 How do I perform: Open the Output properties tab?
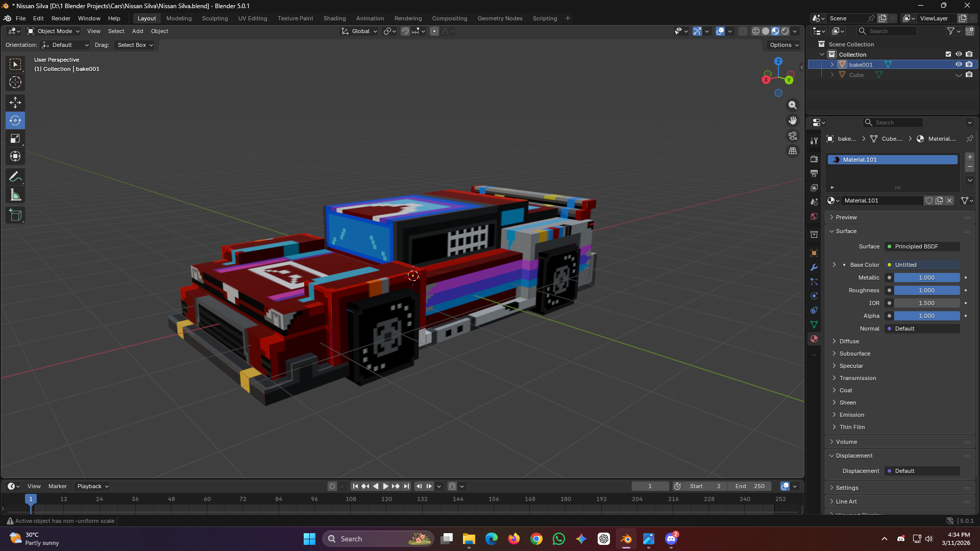814,173
